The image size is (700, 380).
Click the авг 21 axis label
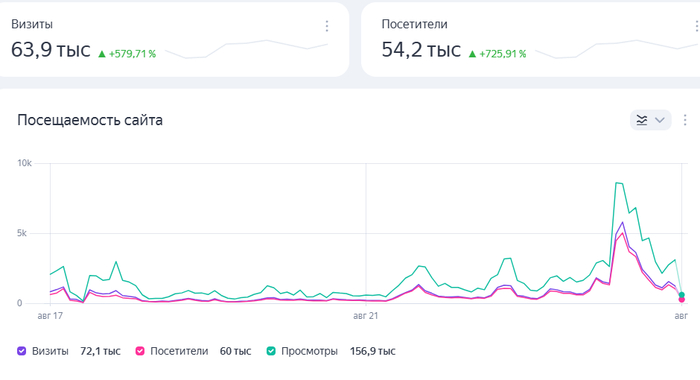[x=366, y=316]
